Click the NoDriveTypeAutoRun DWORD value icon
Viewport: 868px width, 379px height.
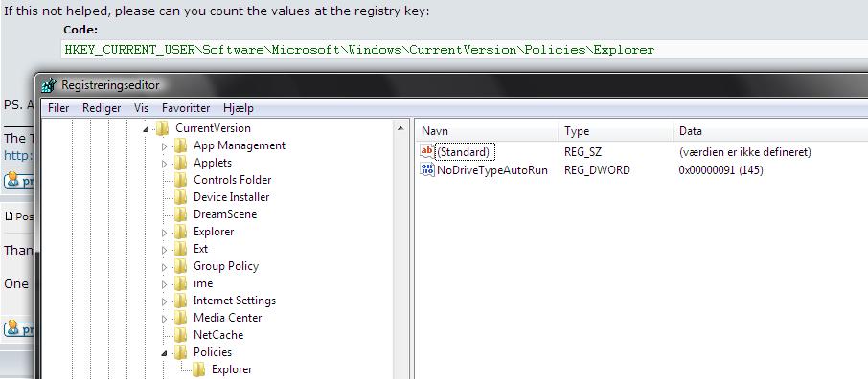click(x=427, y=169)
